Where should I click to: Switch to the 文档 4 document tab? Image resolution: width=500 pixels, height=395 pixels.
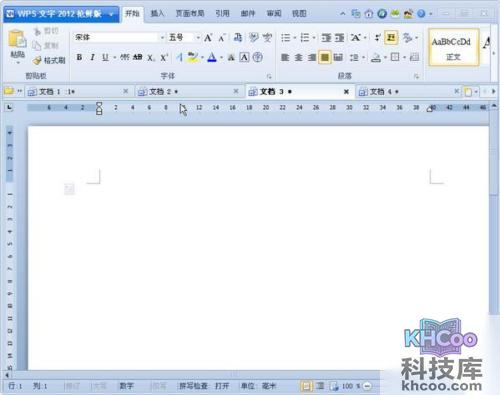click(409, 91)
